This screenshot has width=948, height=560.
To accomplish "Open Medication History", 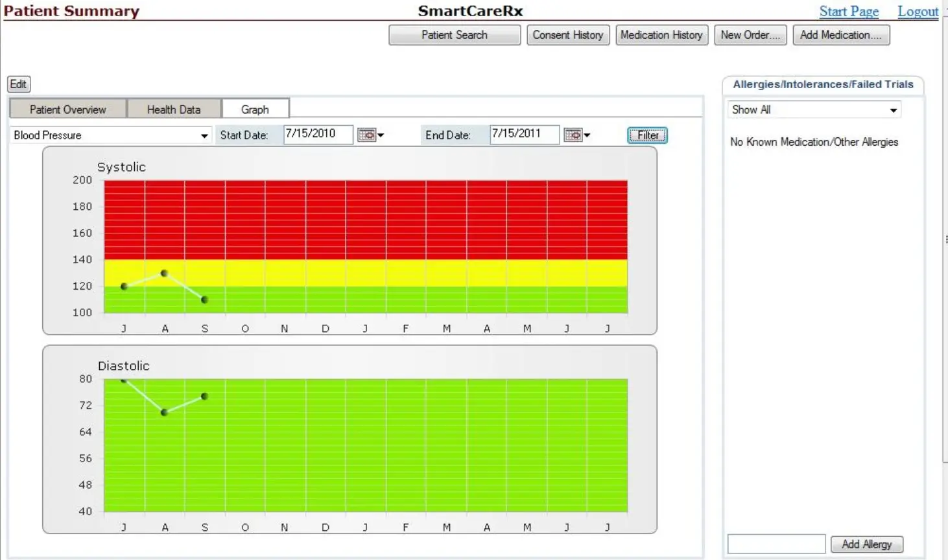I will tap(661, 35).
